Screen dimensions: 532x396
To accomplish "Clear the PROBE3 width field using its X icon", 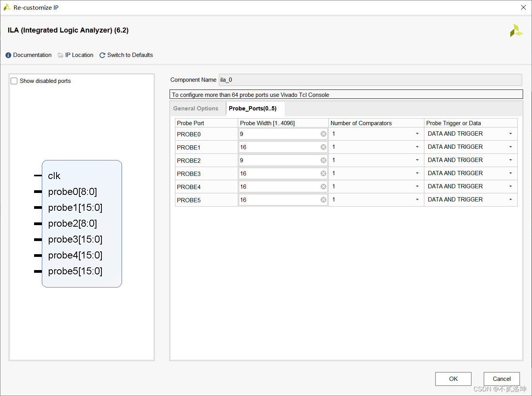I will click(x=323, y=174).
